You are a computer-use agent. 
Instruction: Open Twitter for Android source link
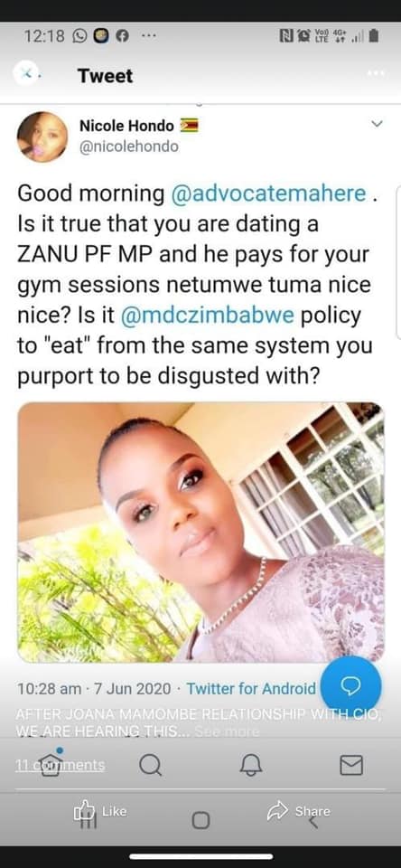tap(251, 689)
